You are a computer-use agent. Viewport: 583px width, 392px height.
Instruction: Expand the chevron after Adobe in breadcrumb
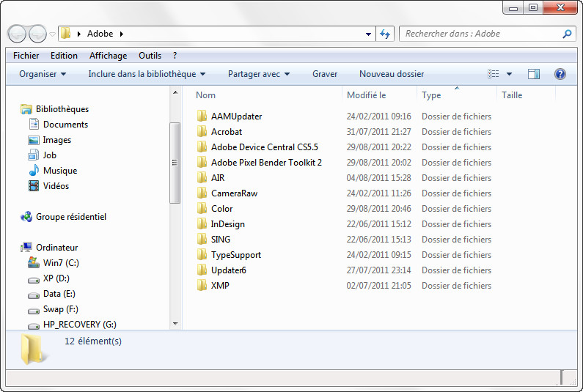coord(122,34)
